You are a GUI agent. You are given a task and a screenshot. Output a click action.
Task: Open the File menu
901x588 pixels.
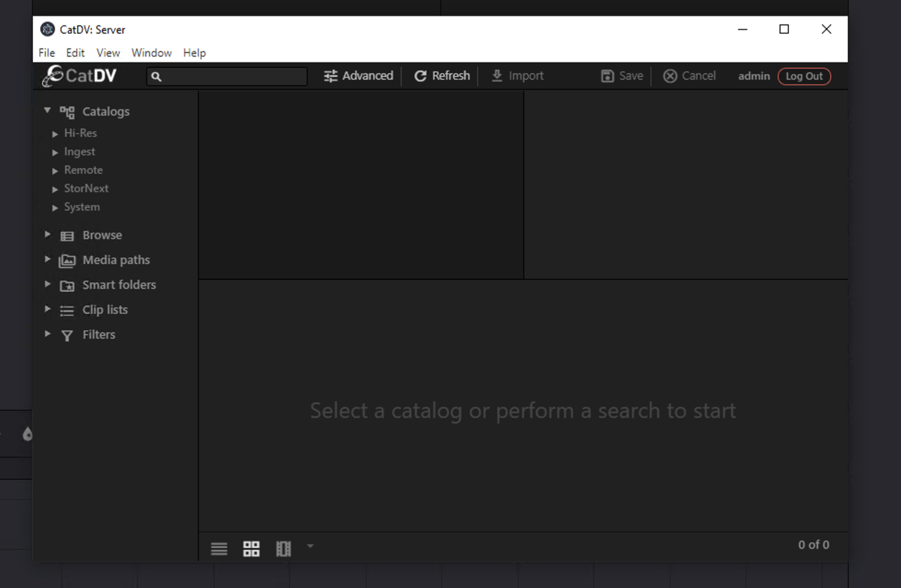47,53
